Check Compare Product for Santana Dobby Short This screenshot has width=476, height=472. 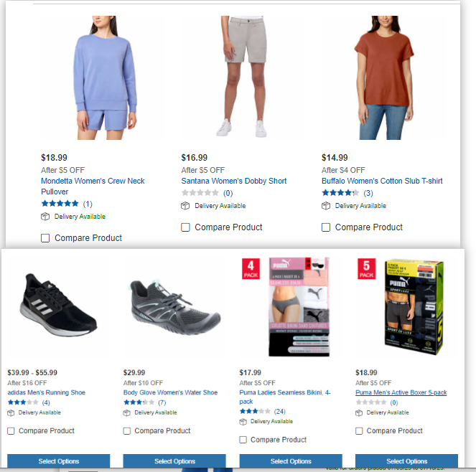(185, 227)
